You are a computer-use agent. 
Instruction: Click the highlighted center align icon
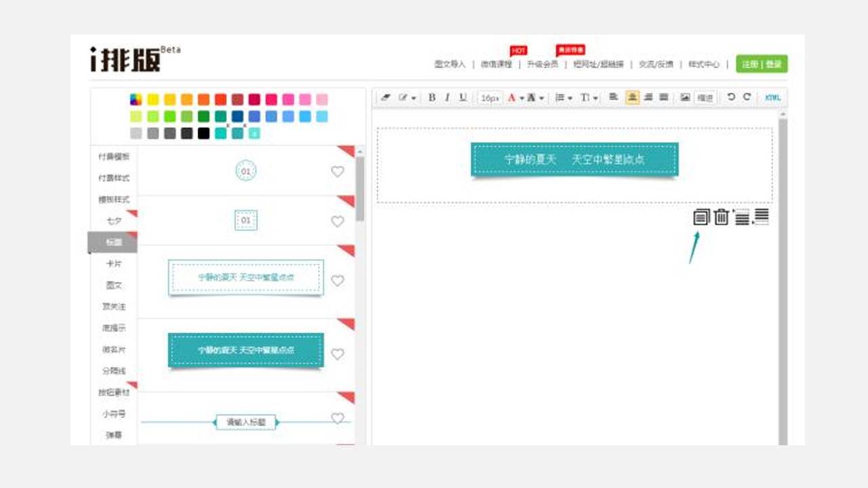pyautogui.click(x=632, y=97)
